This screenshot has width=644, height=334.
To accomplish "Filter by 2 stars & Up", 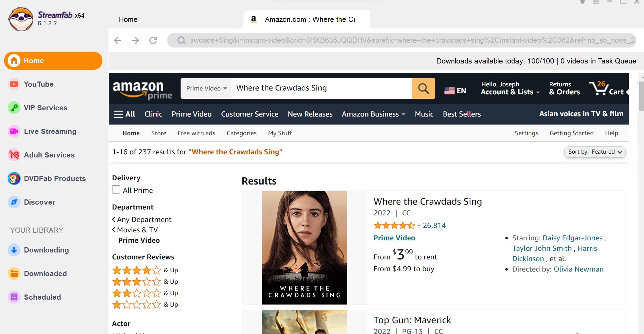I will click(145, 293).
